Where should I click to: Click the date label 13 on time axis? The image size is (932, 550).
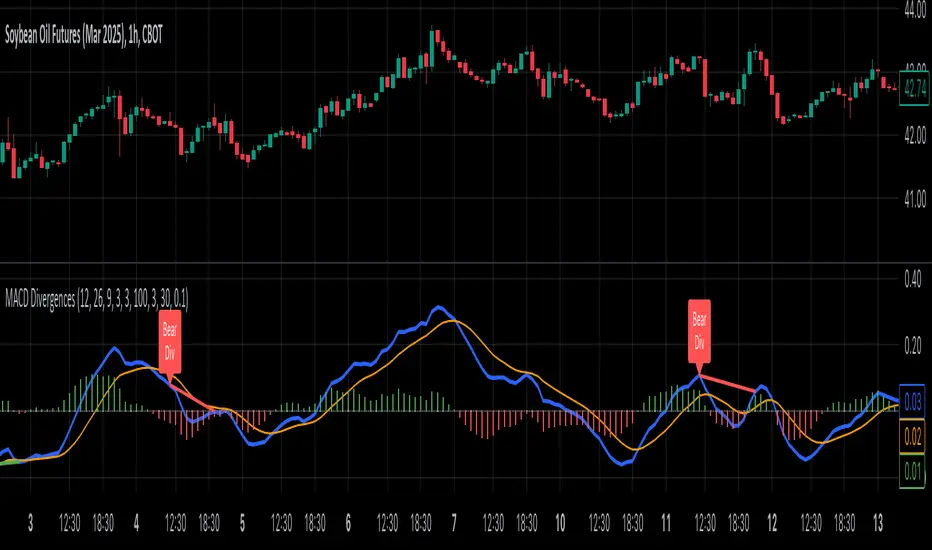pos(878,523)
